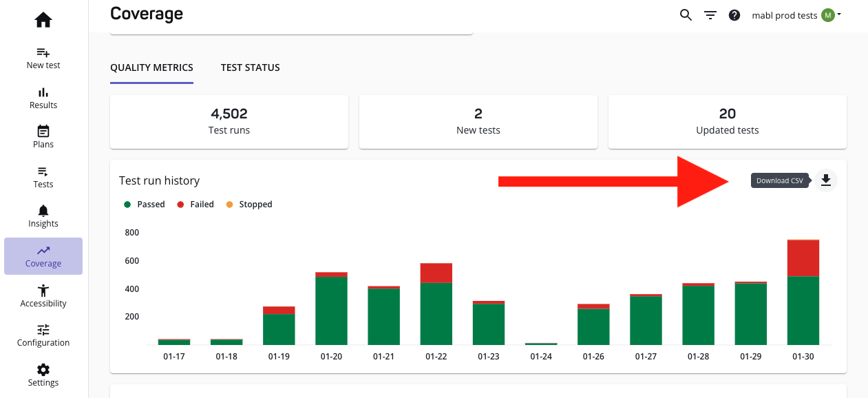Select the Quality Metrics tab

151,67
